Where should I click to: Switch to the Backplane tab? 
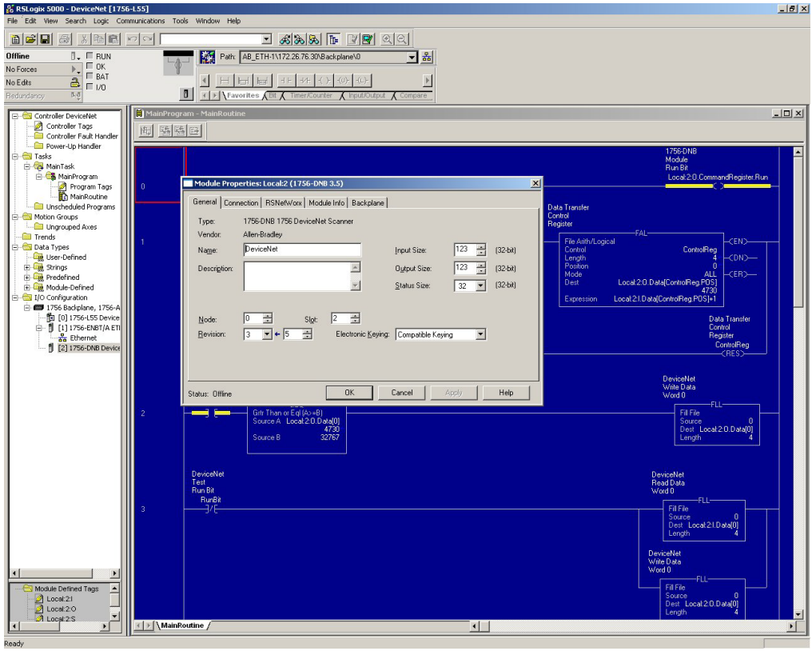pos(368,202)
